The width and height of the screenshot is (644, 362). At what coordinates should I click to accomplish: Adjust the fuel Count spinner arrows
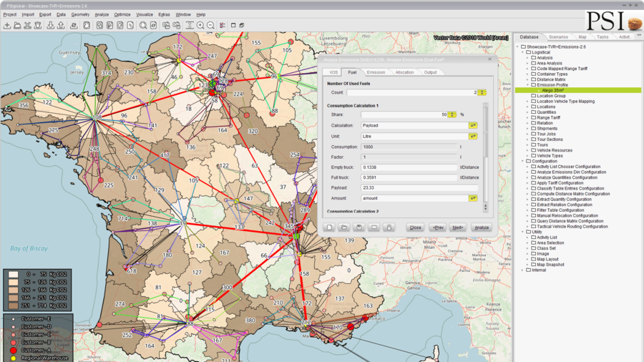pos(482,92)
